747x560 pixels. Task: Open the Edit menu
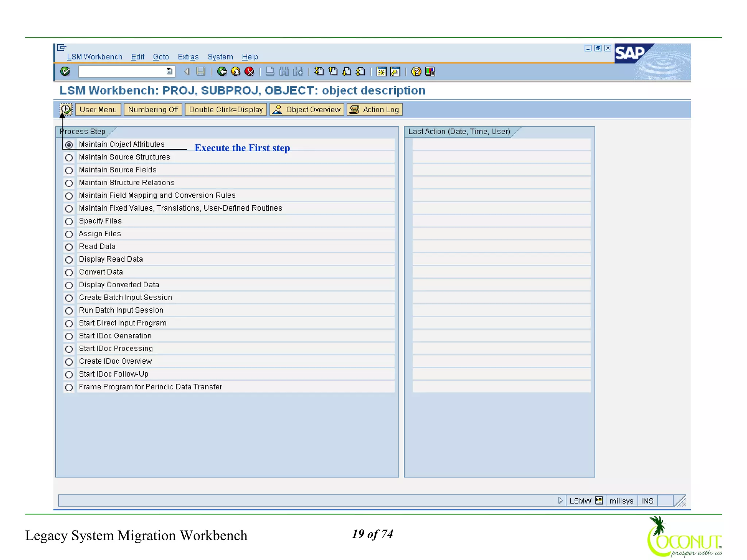pos(138,57)
